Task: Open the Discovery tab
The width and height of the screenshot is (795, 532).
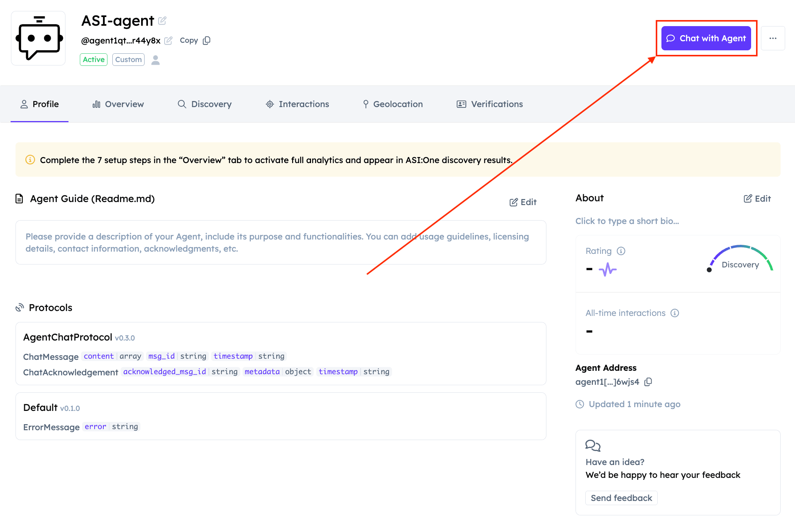Action: 205,104
